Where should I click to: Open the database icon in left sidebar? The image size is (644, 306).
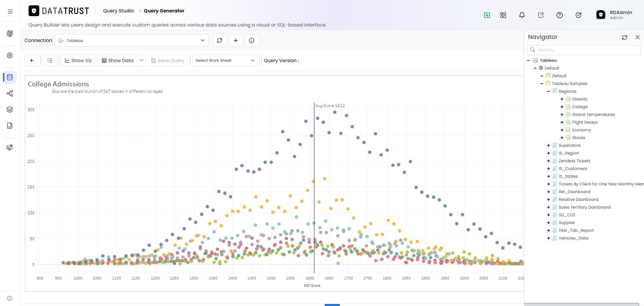(10, 77)
